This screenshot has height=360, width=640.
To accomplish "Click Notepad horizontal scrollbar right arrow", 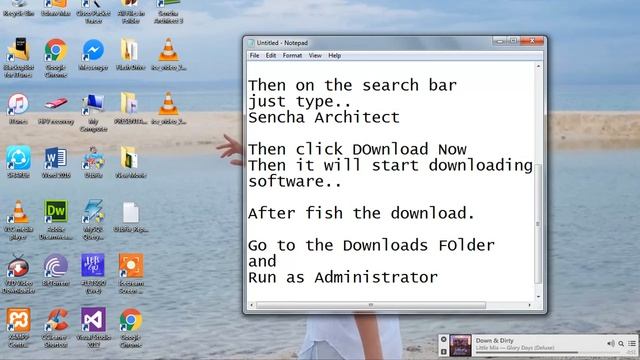I will [529, 305].
